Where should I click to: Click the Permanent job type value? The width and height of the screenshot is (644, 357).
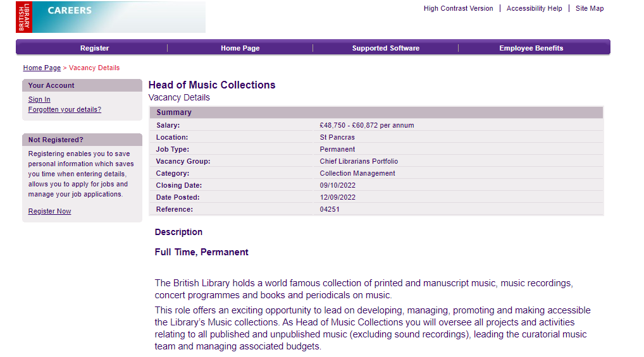pyautogui.click(x=337, y=149)
